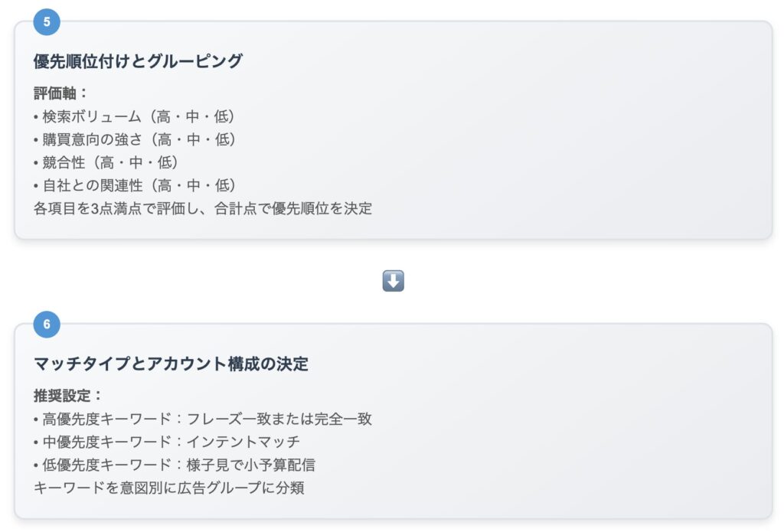Select the heading マッチタイプとアカウント構成の決定

click(171, 364)
